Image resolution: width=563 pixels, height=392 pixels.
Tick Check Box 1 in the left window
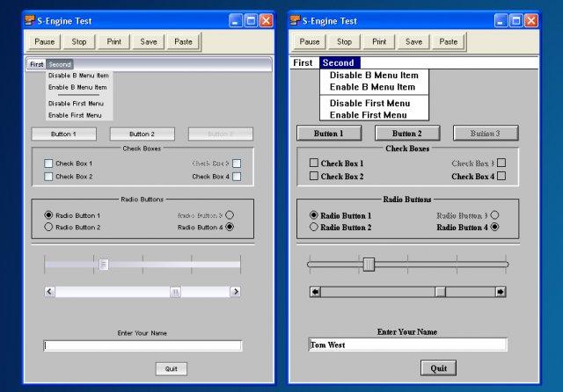[48, 163]
